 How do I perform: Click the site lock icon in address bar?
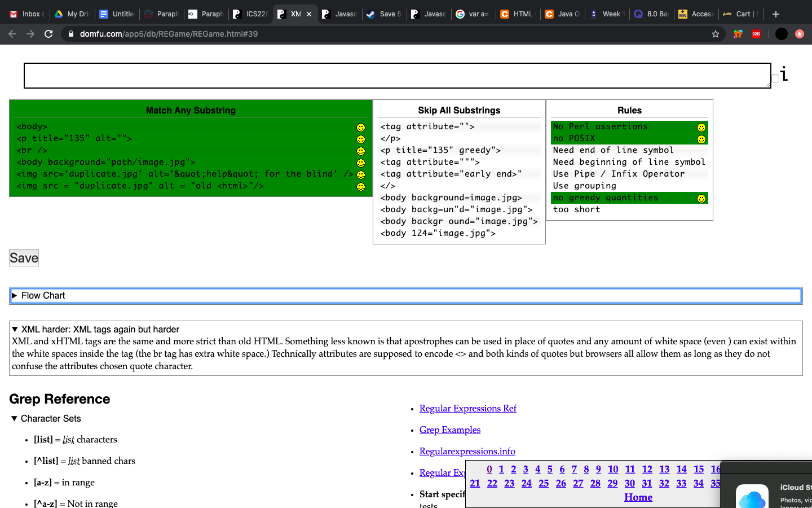[x=70, y=34]
